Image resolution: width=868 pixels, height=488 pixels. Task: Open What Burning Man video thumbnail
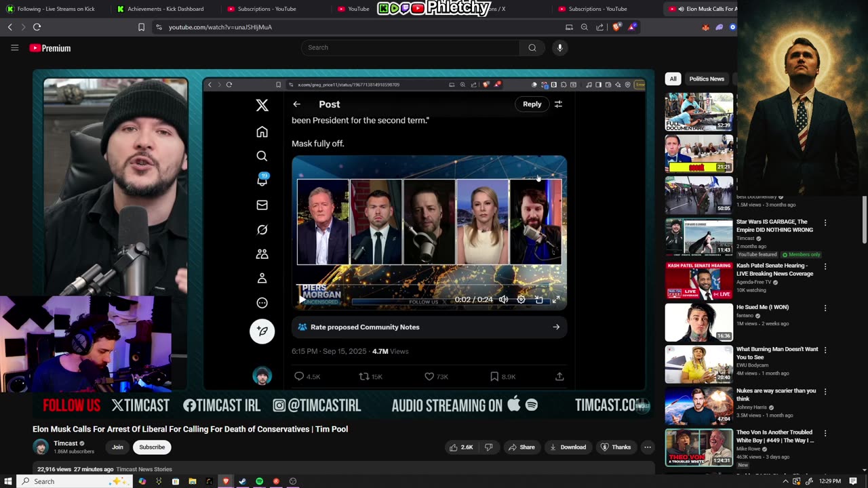point(698,365)
